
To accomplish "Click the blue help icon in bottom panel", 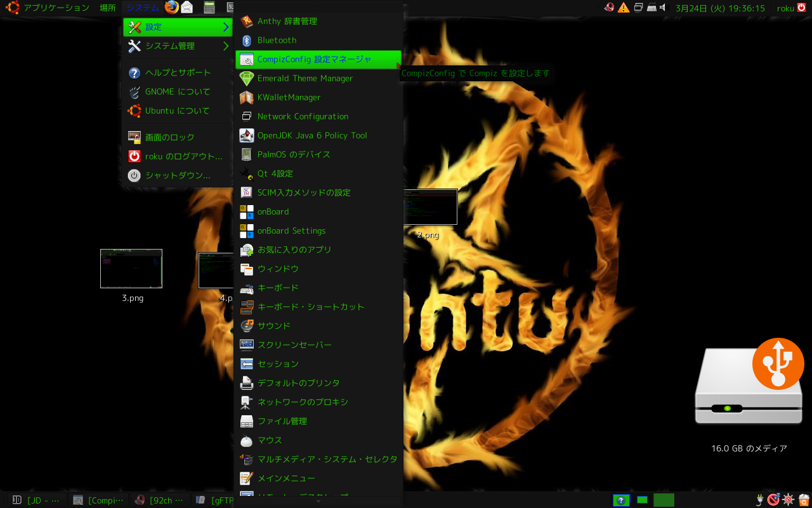I will pos(621,500).
